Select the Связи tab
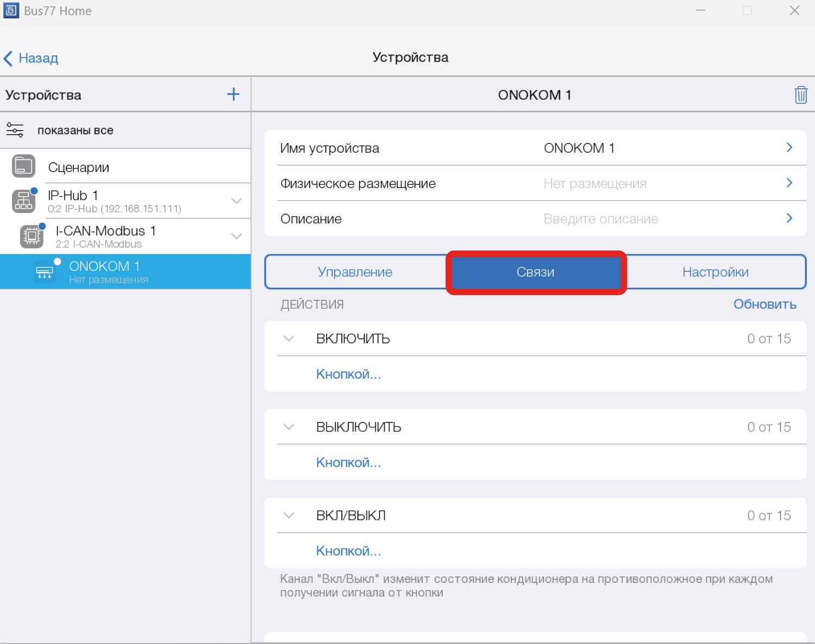The width and height of the screenshot is (815, 644). coord(535,272)
